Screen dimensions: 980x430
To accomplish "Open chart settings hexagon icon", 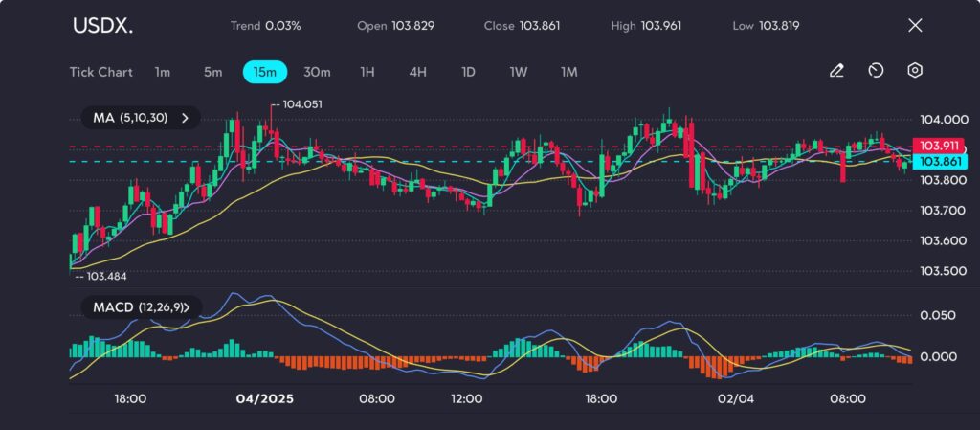I will tap(915, 71).
